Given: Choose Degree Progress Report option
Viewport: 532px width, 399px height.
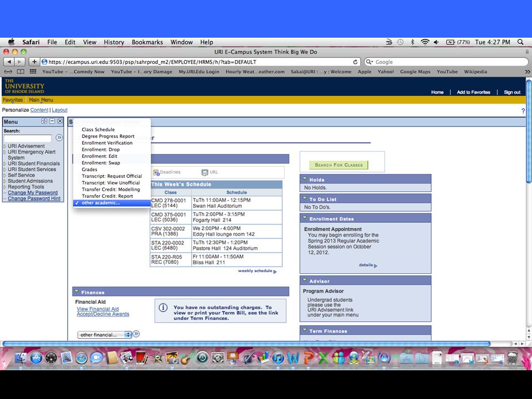Looking at the screenshot, I should pyautogui.click(x=112, y=136).
